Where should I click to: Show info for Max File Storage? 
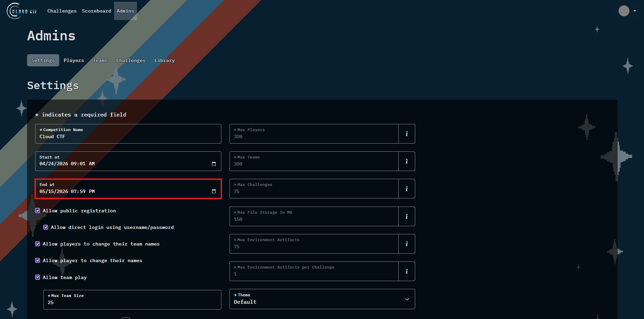(x=407, y=216)
